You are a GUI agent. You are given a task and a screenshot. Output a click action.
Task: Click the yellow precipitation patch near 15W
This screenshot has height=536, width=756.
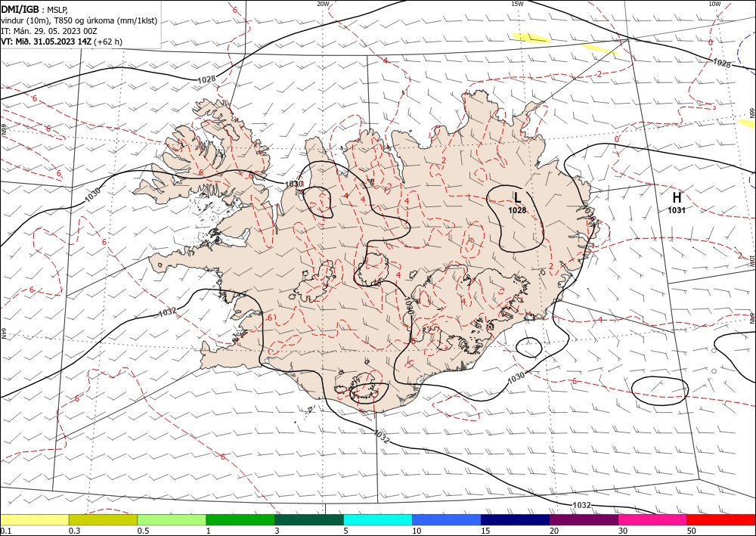click(x=531, y=38)
